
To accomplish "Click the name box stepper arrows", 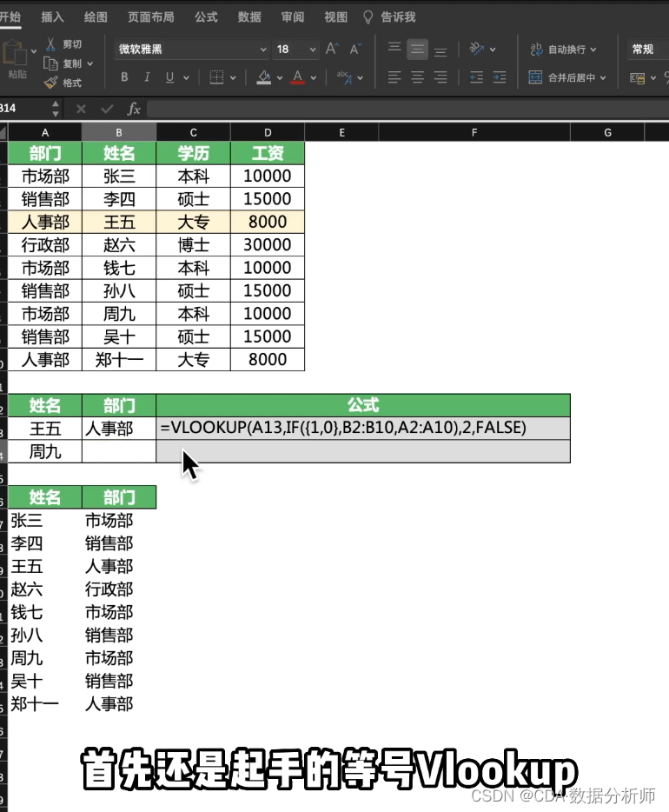I will [56, 109].
